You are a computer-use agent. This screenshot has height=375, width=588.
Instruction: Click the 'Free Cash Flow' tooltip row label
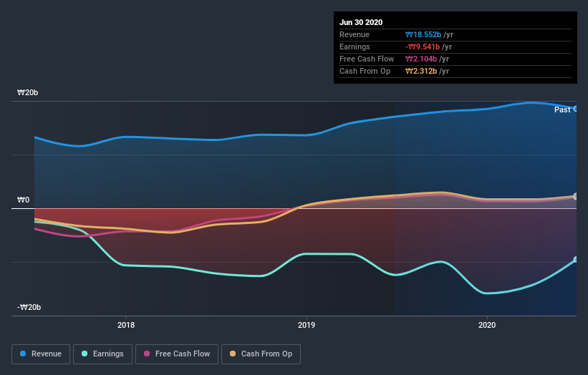(367, 59)
